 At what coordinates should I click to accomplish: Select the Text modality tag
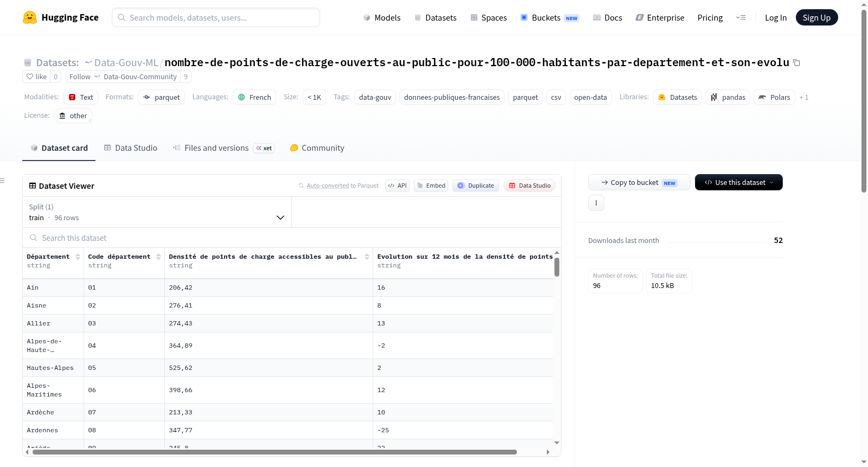[80, 97]
